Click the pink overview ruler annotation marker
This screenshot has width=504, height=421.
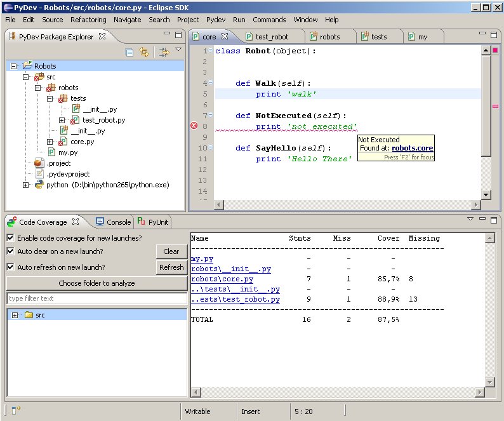495,106
